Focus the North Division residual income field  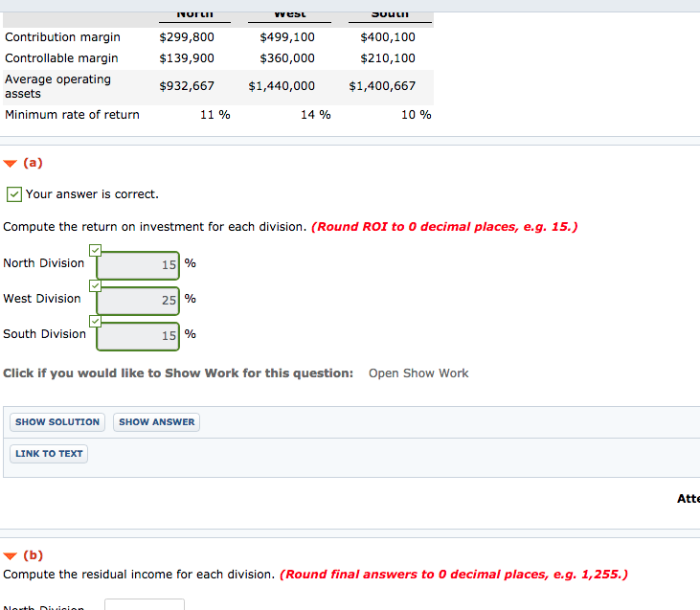[x=145, y=604]
